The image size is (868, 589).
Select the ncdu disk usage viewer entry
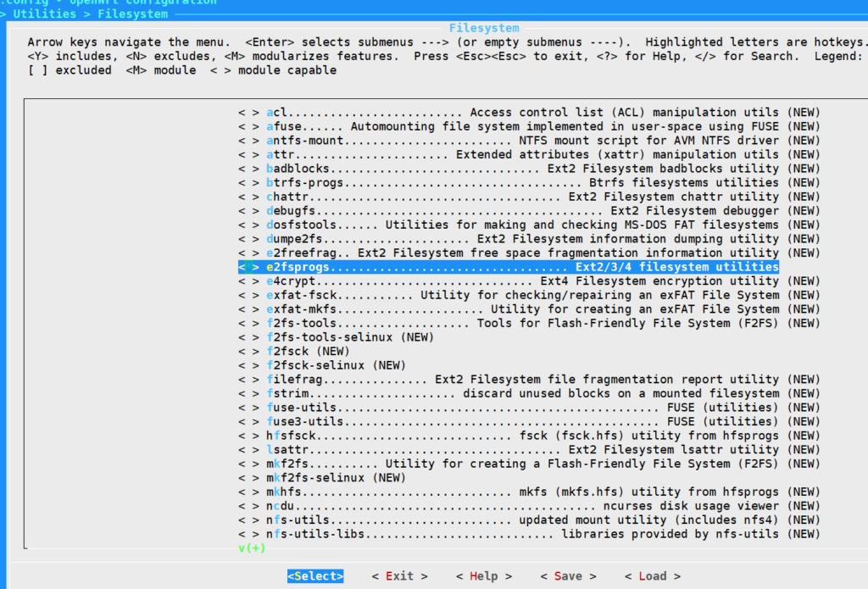point(529,507)
